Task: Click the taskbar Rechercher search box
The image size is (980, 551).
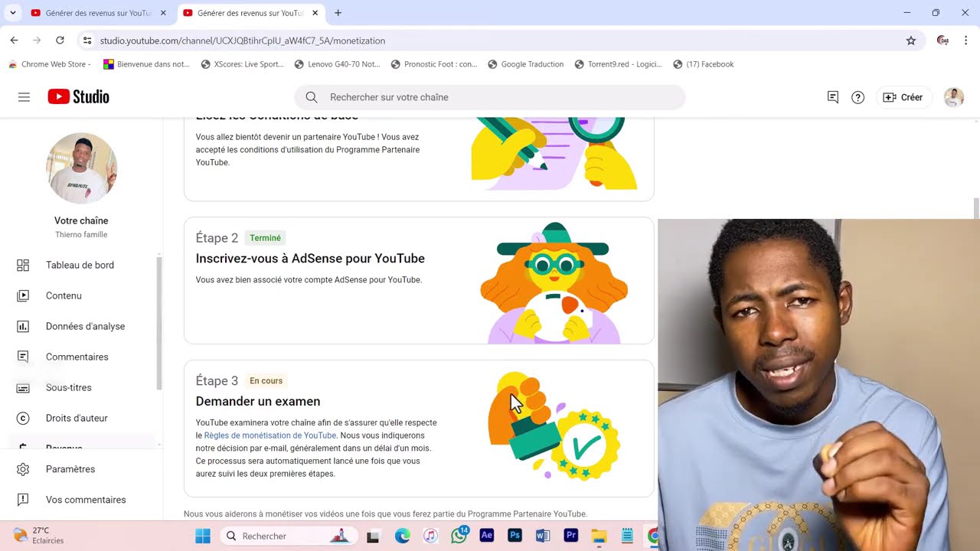Action: (x=287, y=536)
